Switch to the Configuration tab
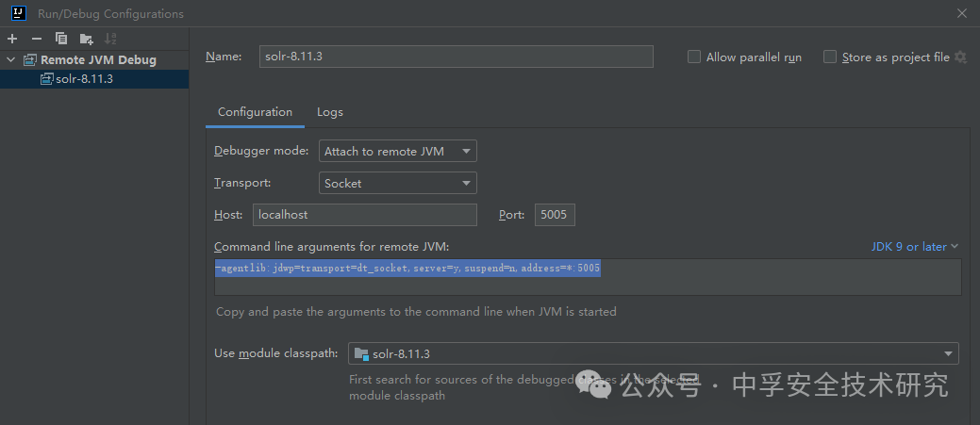The height and width of the screenshot is (425, 980). [x=255, y=112]
